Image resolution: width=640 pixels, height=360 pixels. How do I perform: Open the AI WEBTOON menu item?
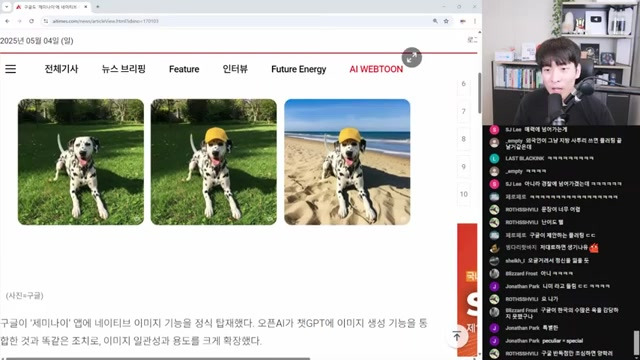pos(376,69)
